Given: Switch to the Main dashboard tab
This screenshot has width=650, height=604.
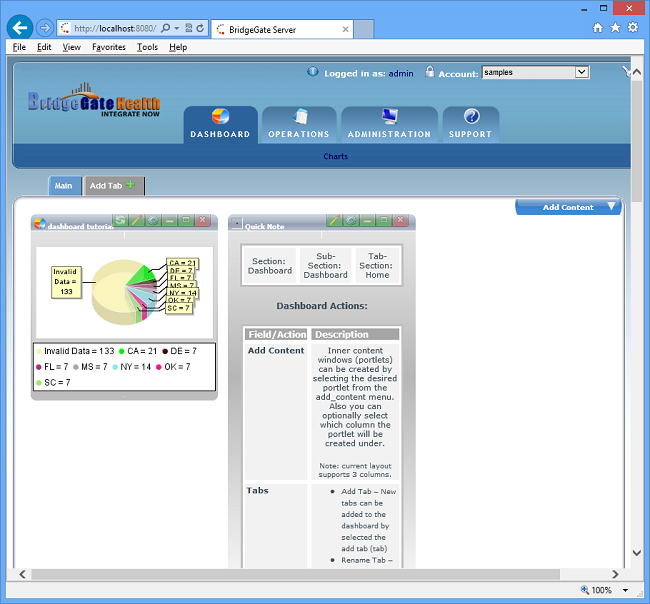Looking at the screenshot, I should point(63,186).
